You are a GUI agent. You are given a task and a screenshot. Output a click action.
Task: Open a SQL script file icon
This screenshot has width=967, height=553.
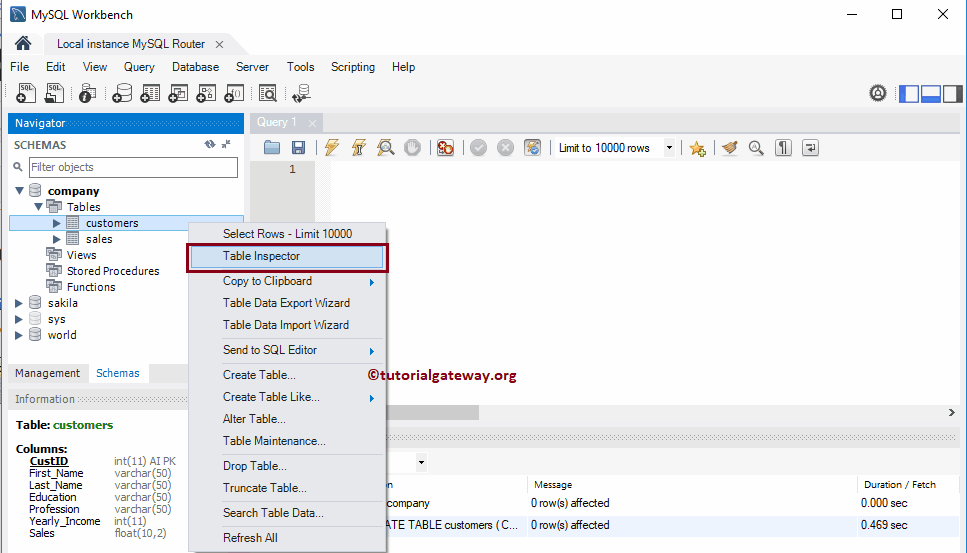(x=54, y=93)
